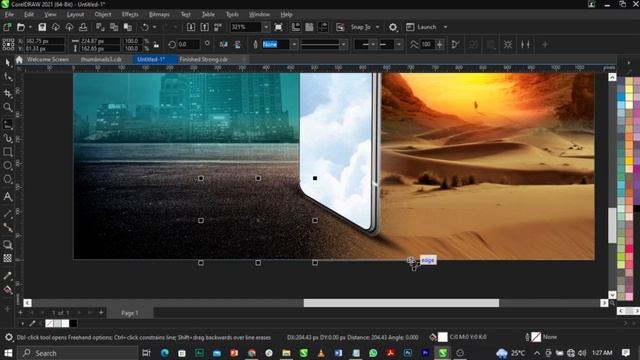This screenshot has width=640, height=360.
Task: Select the Pick tool in the toolbox
Action: 7,62
